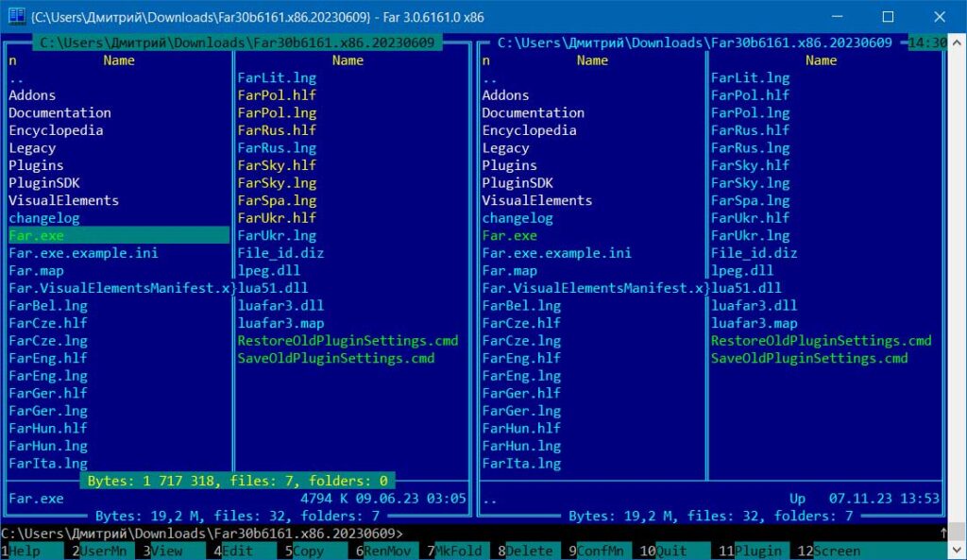Click the Far Manager icon in title bar
This screenshot has width=967, height=560.
[x=16, y=16]
